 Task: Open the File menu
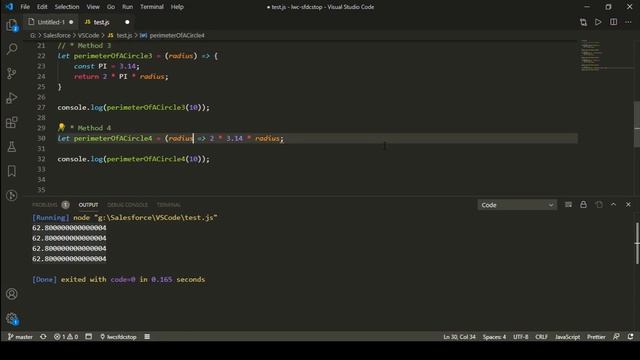pos(25,7)
